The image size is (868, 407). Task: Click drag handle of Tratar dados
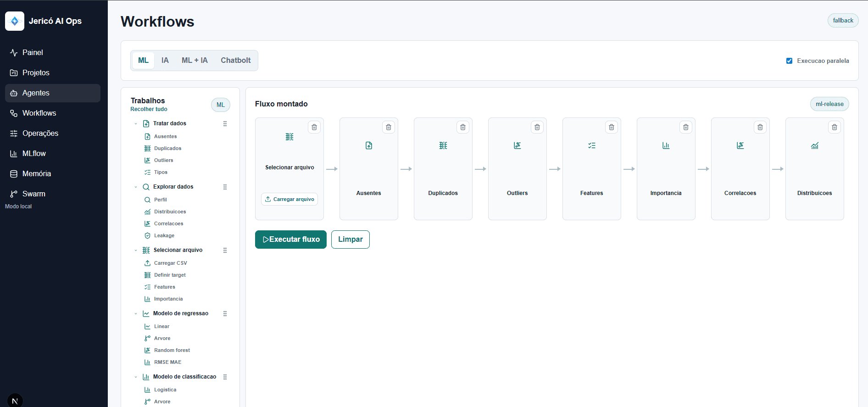(225, 123)
